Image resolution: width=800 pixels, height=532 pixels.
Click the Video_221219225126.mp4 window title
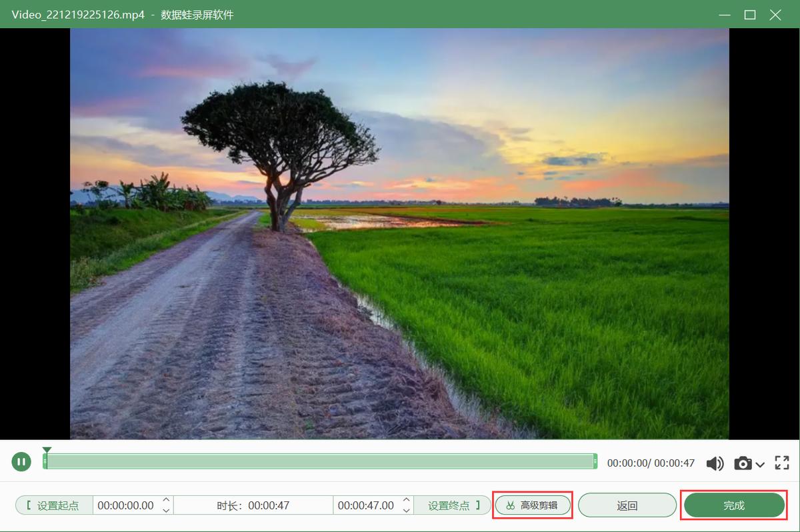(x=78, y=15)
